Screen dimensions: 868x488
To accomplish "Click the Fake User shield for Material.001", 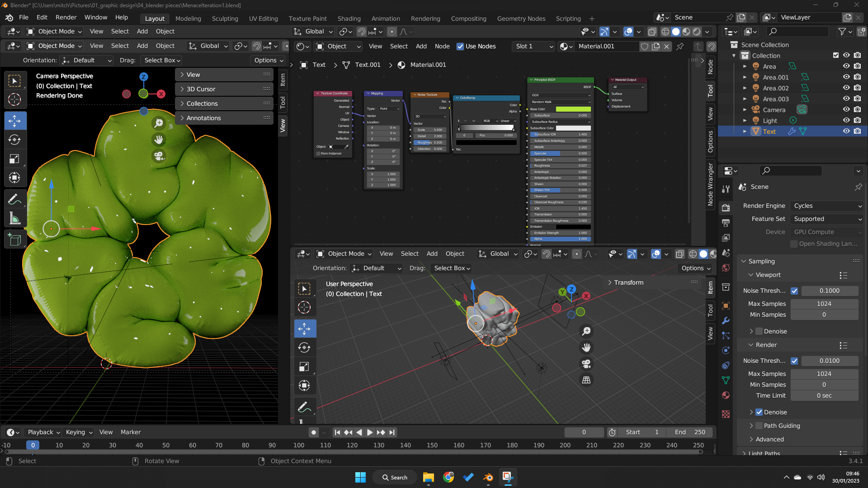I will [645, 46].
